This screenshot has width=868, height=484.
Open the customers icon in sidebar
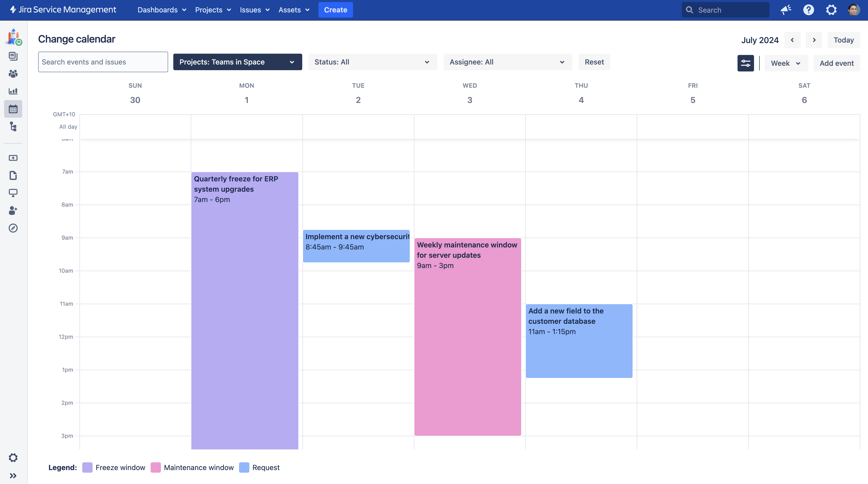pos(13,74)
